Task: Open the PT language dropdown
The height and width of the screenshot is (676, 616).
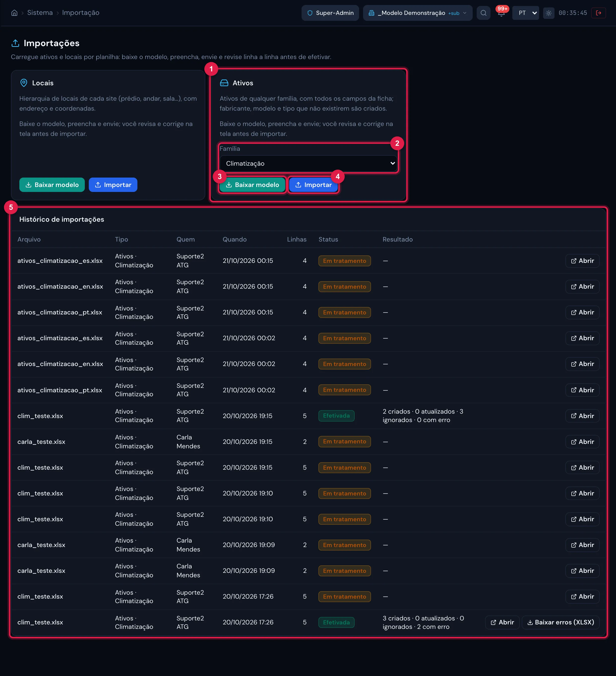Action: point(525,13)
